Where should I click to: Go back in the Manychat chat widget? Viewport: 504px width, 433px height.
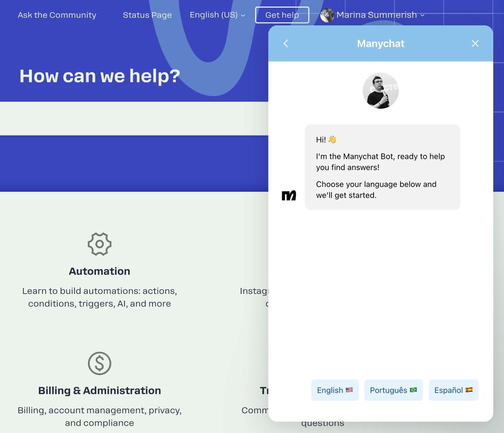click(286, 43)
